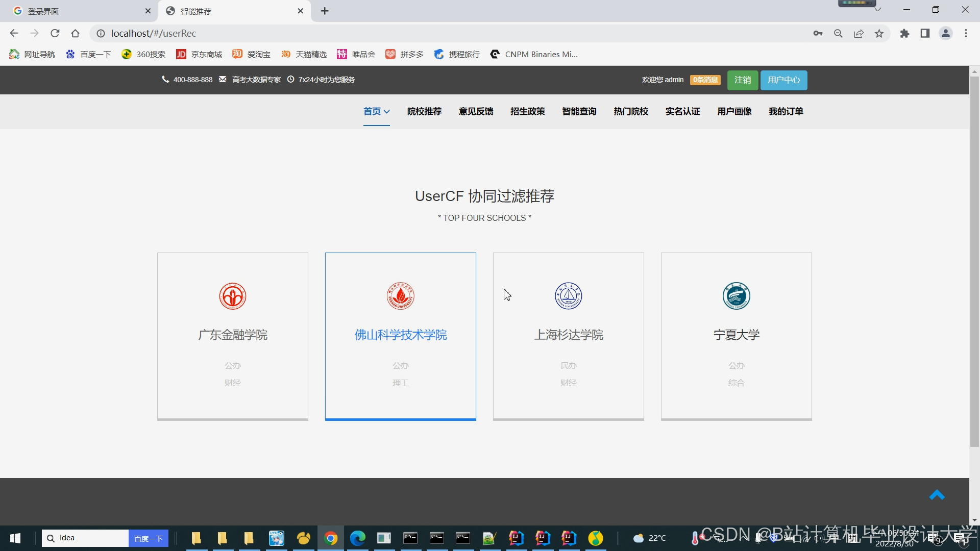Bookmark page with the star icon
The width and height of the screenshot is (980, 551).
coord(879,34)
